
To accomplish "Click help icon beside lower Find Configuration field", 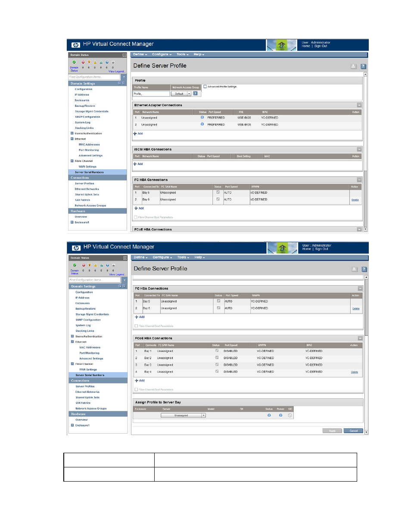I will pyautogui.click(x=125, y=280).
